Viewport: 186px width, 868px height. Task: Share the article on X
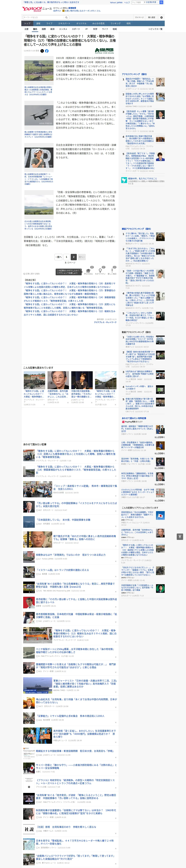(x=42, y=51)
